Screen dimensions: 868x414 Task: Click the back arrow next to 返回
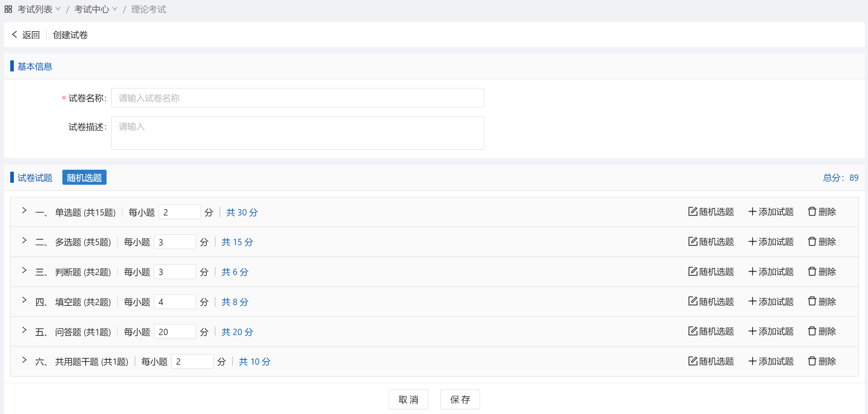click(x=15, y=35)
